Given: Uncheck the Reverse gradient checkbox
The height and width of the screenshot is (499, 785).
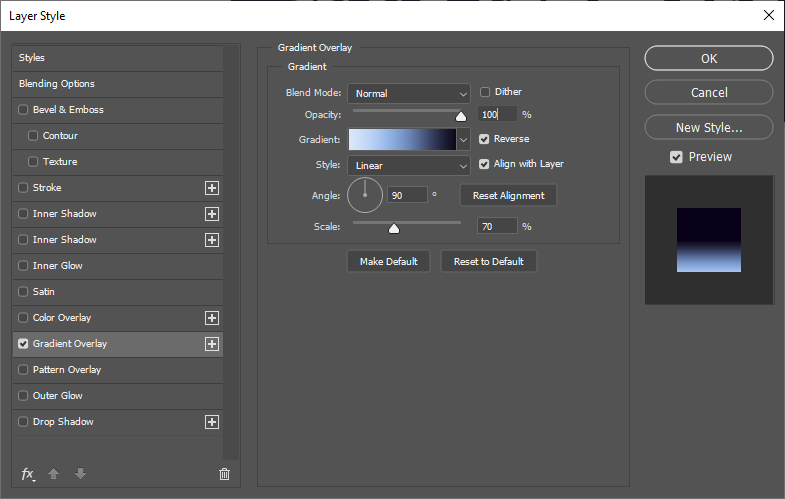Looking at the screenshot, I should [486, 139].
